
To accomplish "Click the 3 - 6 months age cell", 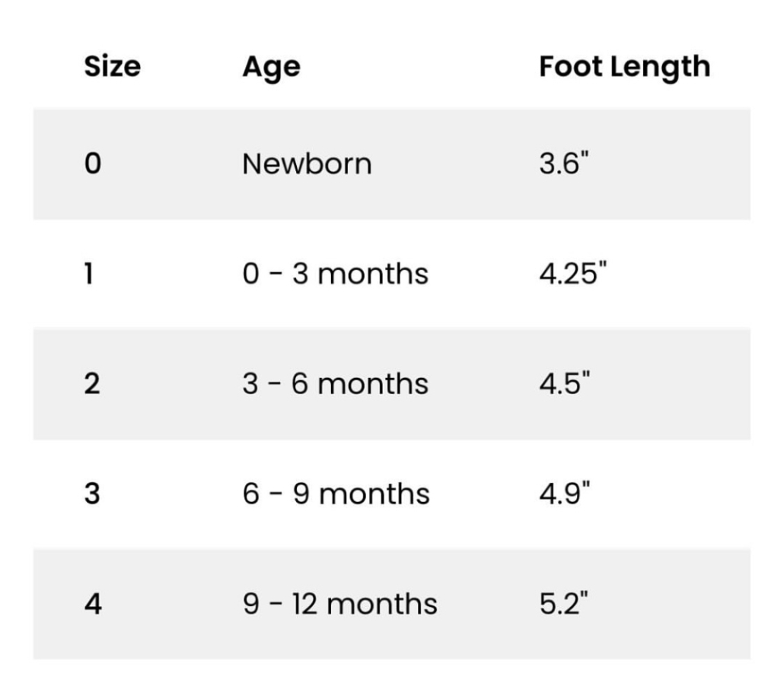I will 336,383.
